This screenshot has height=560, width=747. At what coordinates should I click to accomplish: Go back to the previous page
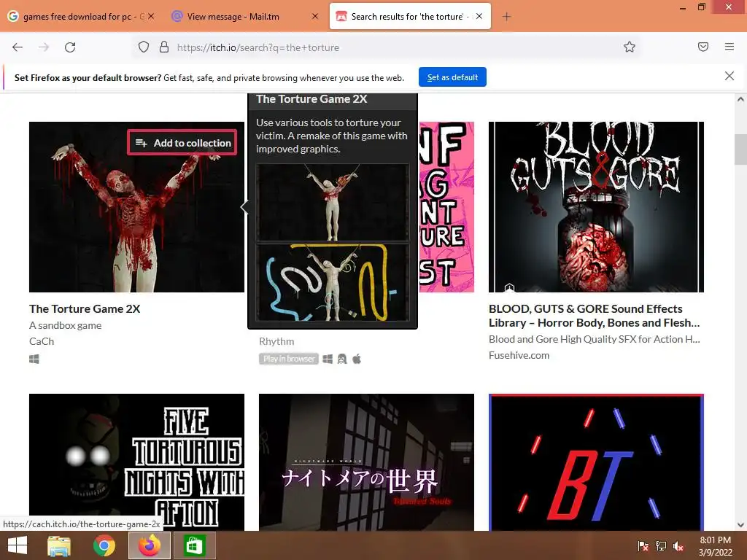pyautogui.click(x=18, y=47)
